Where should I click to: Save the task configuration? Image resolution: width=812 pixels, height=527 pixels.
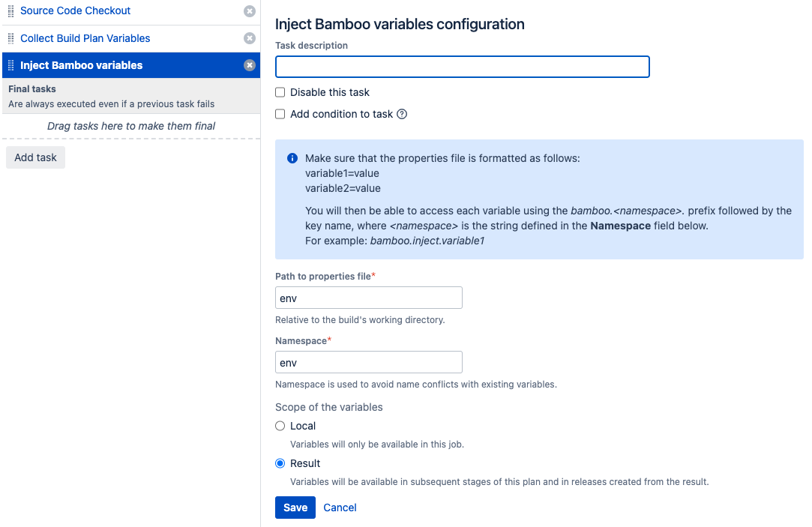point(295,508)
